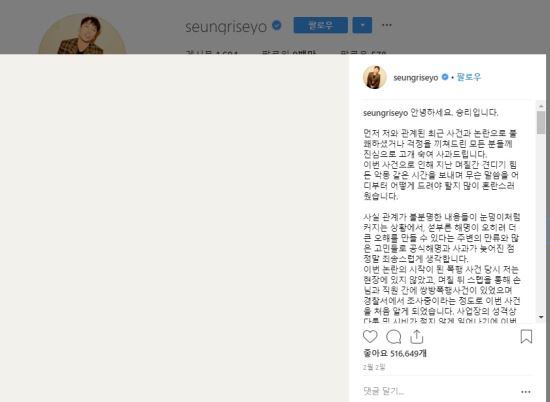Screen dimensions: 550x402
Task: Open seungriseyo username in post header
Action: pyautogui.click(x=416, y=77)
